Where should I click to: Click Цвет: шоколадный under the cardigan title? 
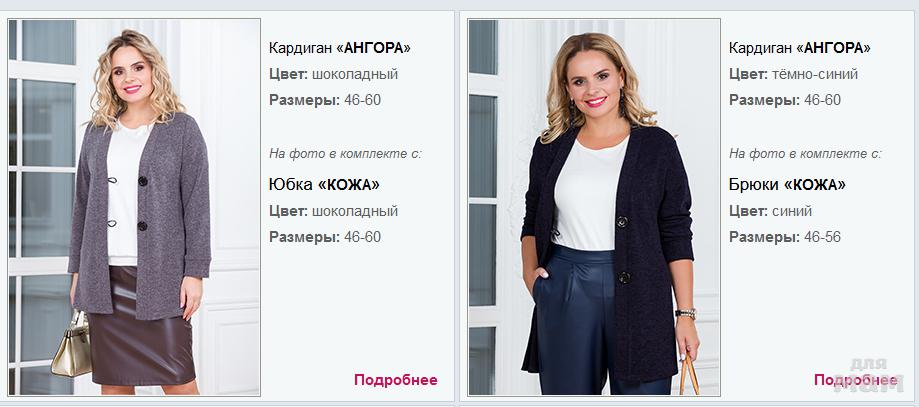pyautogui.click(x=333, y=74)
